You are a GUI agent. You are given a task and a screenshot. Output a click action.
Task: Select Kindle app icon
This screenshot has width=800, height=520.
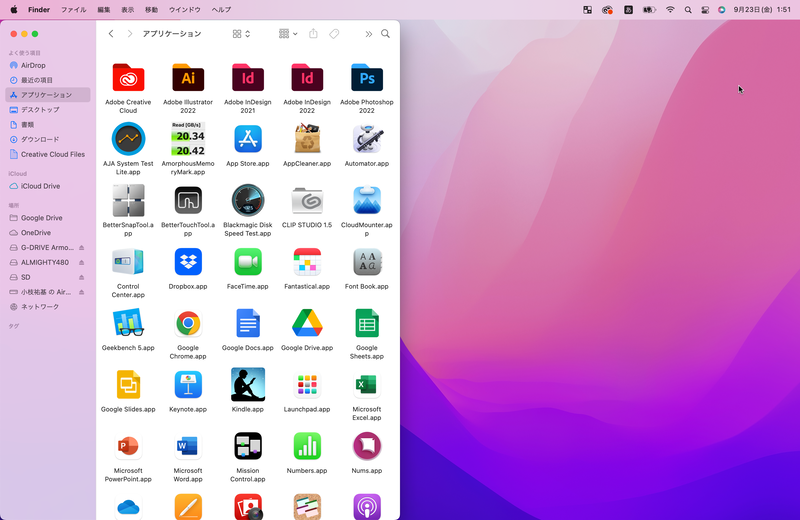247,385
